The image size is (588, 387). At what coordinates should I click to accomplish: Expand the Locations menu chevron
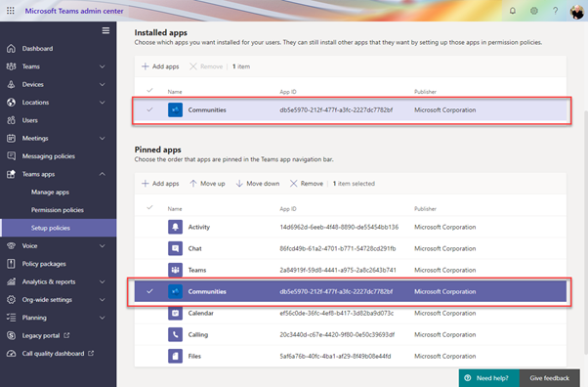102,102
